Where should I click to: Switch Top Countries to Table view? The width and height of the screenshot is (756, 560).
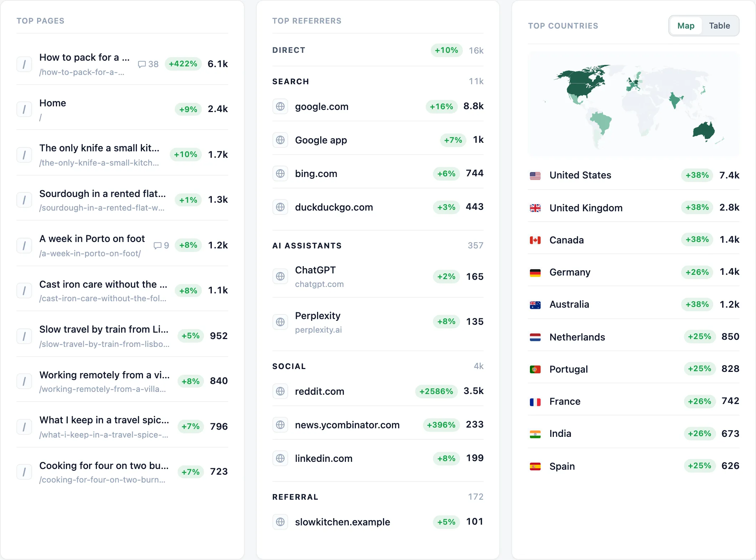719,26
